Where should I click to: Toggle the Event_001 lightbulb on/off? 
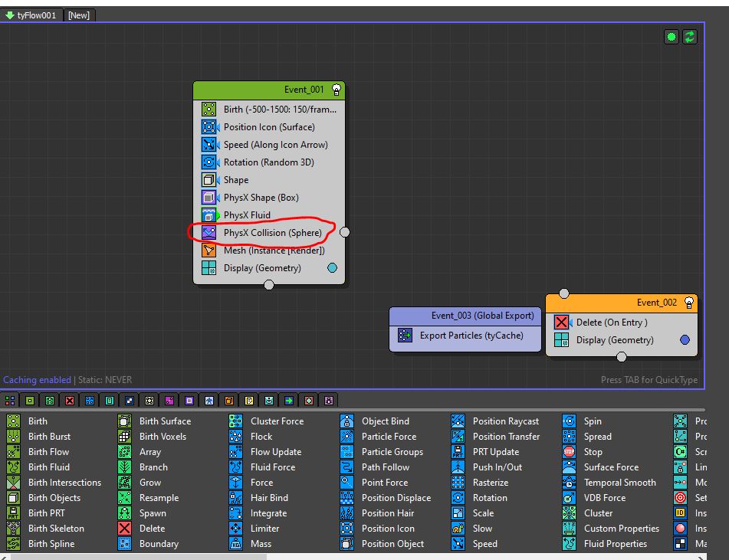[336, 90]
